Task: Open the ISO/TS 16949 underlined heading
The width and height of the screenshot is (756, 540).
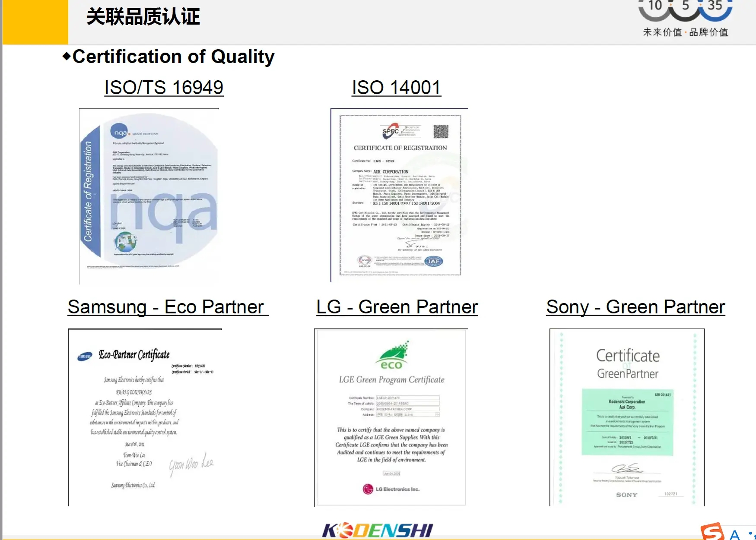Action: [x=164, y=88]
